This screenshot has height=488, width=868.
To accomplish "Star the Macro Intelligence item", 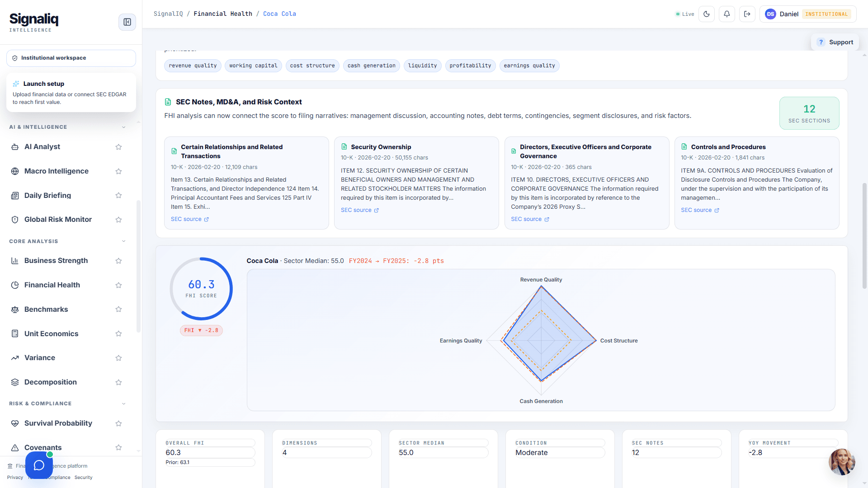I will 118,171.
